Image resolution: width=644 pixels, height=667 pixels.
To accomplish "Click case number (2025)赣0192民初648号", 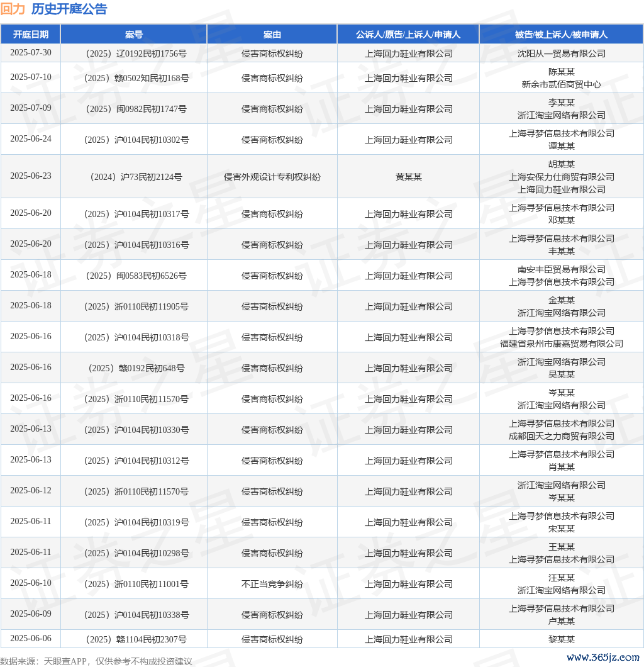I will click(136, 368).
